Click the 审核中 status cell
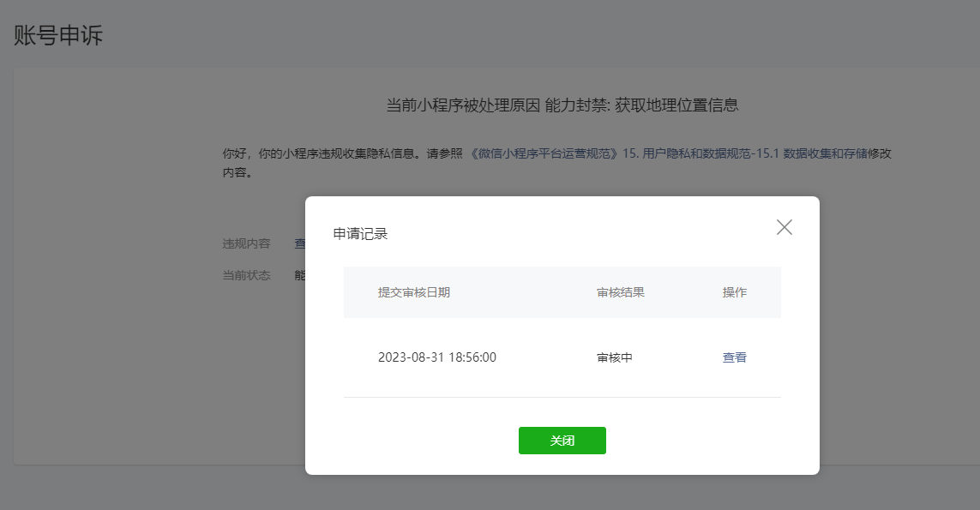The image size is (980, 510). (x=615, y=357)
